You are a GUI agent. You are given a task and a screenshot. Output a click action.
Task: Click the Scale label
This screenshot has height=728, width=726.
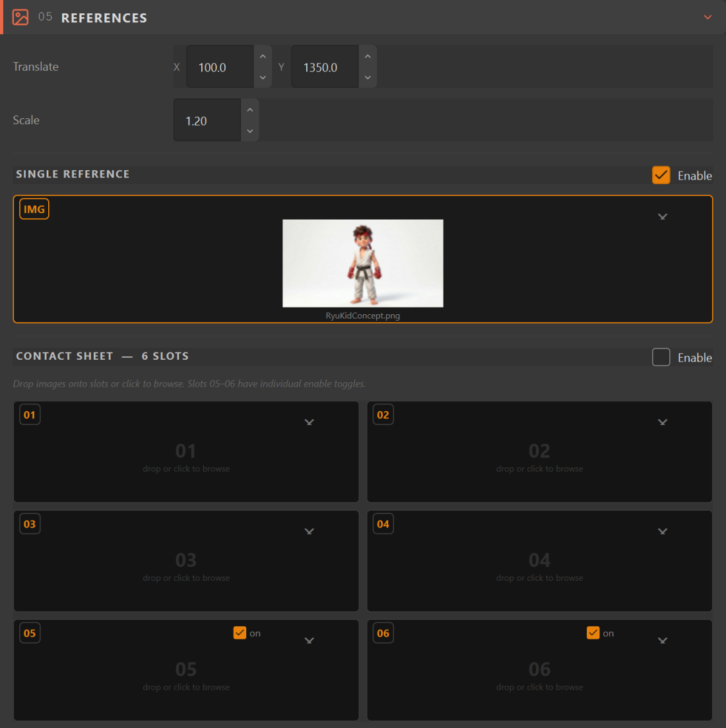point(26,119)
